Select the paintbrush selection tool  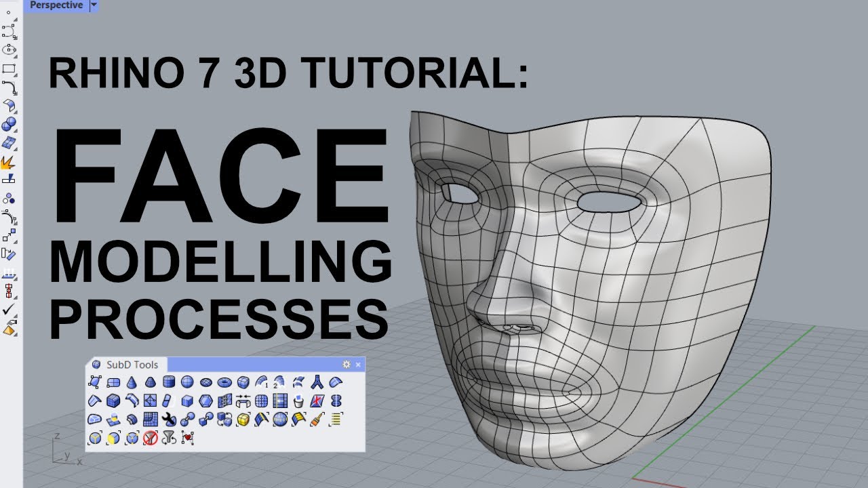coord(317,420)
